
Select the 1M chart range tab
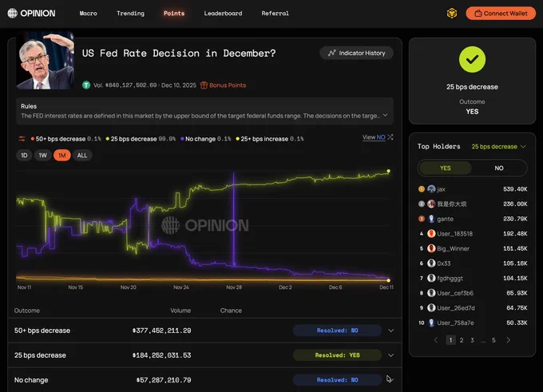[62, 156]
